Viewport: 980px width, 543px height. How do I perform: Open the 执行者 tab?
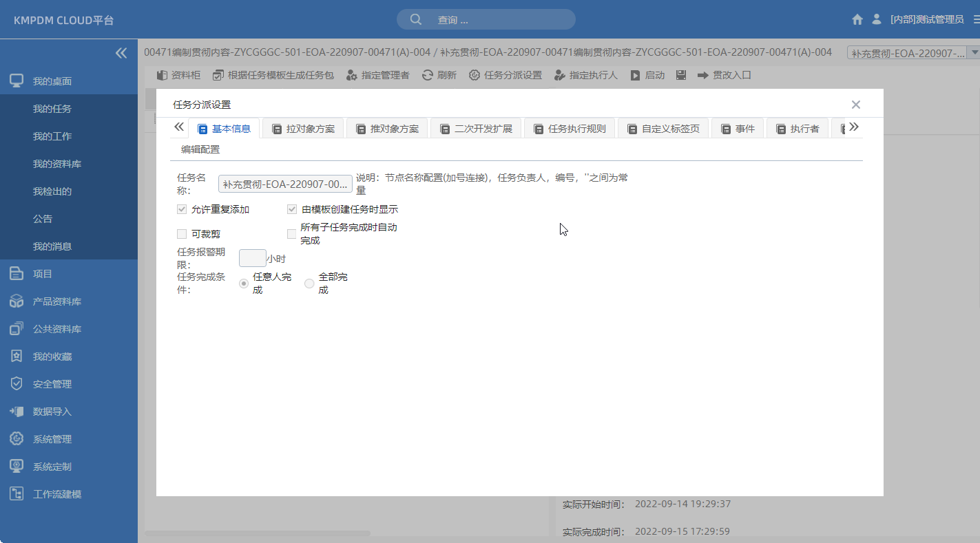[x=797, y=127]
